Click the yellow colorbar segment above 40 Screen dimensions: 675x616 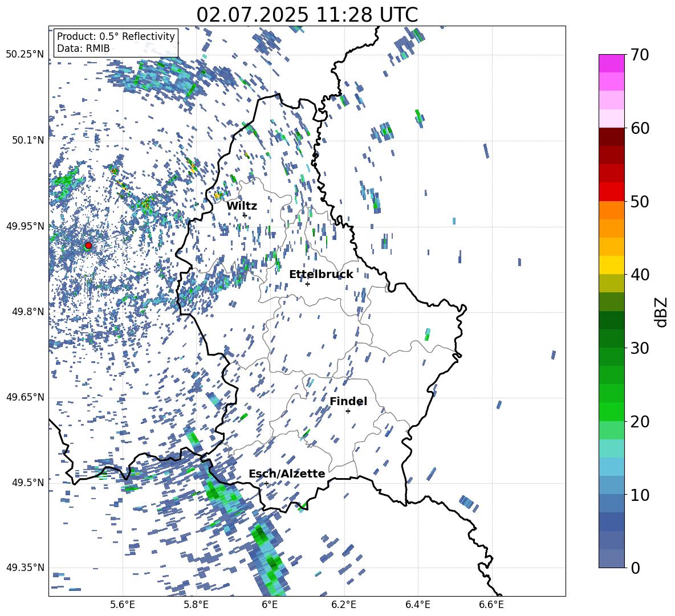[611, 265]
